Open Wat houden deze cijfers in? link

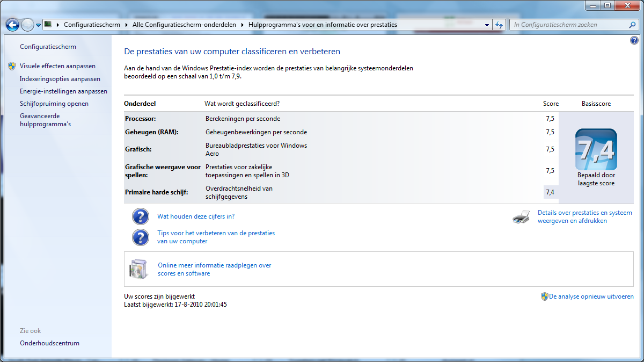(196, 216)
